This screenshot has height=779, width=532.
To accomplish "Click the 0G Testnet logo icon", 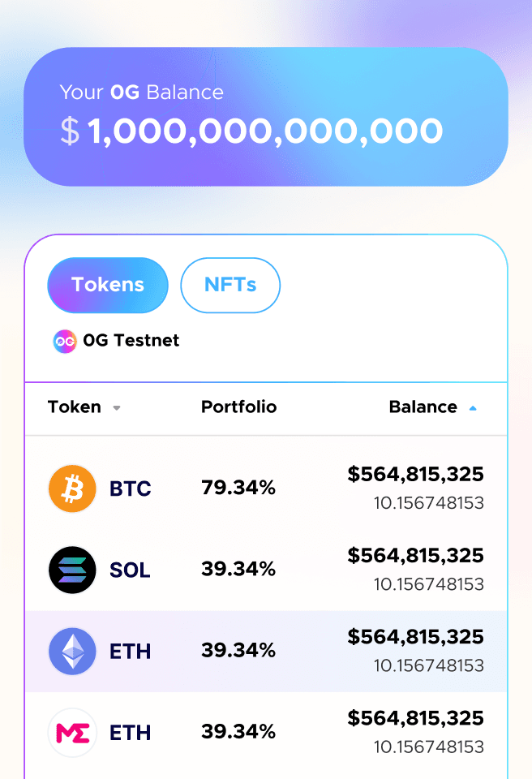I will click(x=64, y=341).
